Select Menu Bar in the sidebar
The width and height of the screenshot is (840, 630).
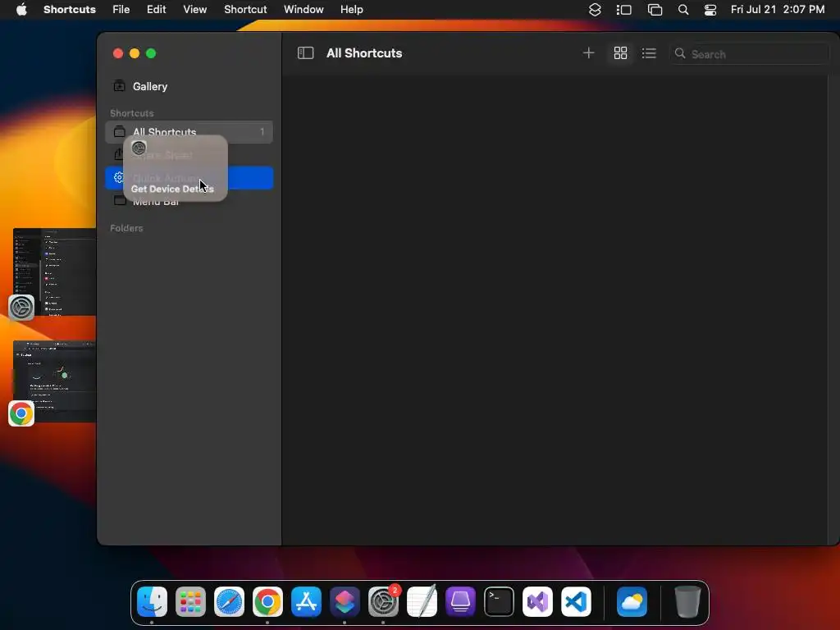click(x=189, y=201)
